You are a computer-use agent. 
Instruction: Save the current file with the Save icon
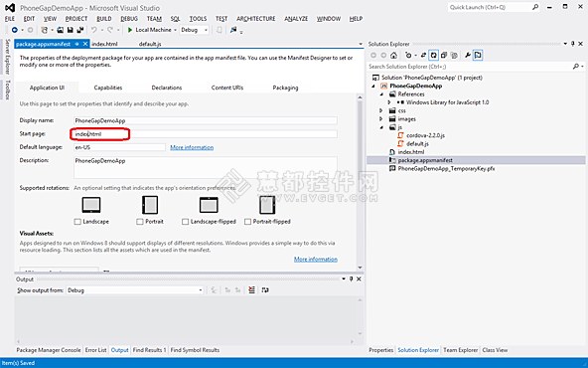[70, 30]
